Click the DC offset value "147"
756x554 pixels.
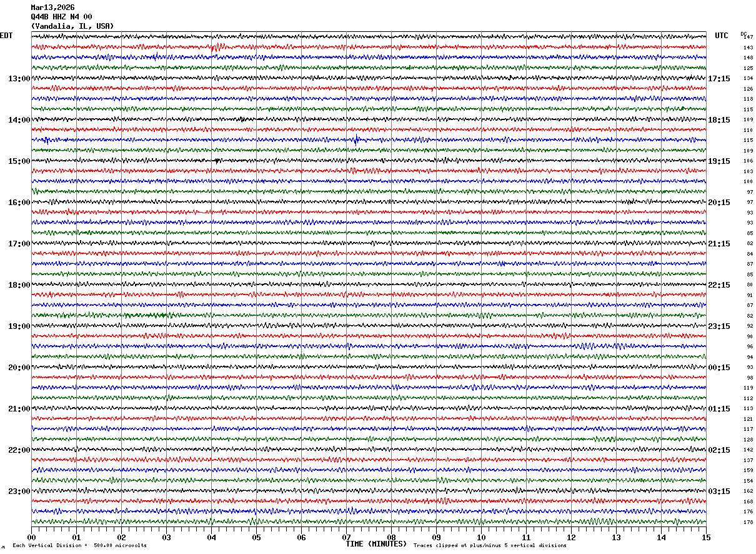(x=749, y=38)
